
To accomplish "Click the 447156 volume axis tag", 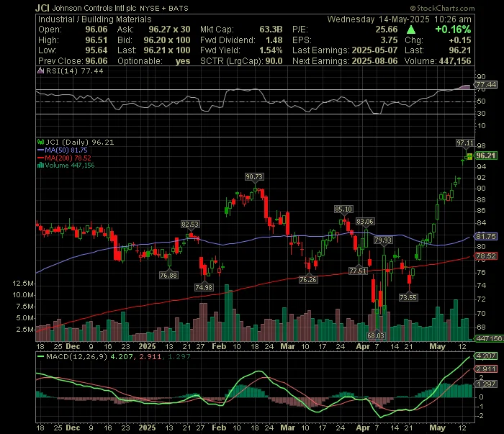I will click(x=490, y=338).
